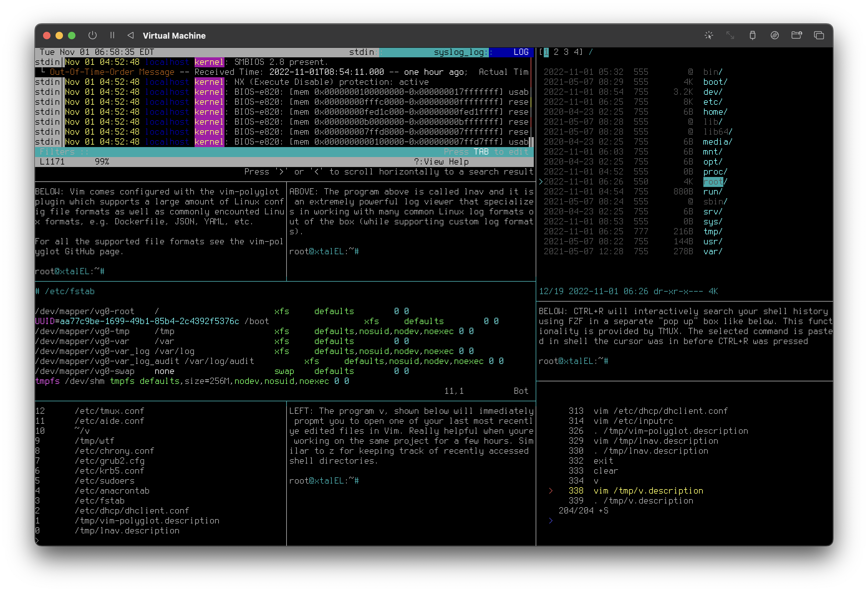Click the windows overlay icon at far right
Image resolution: width=868 pixels, height=592 pixels.
pos(819,36)
